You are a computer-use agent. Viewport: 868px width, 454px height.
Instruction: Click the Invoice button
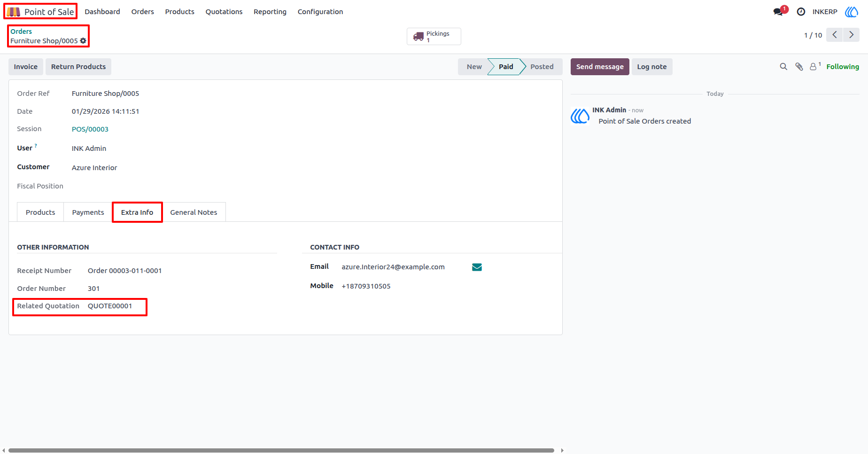tap(26, 67)
